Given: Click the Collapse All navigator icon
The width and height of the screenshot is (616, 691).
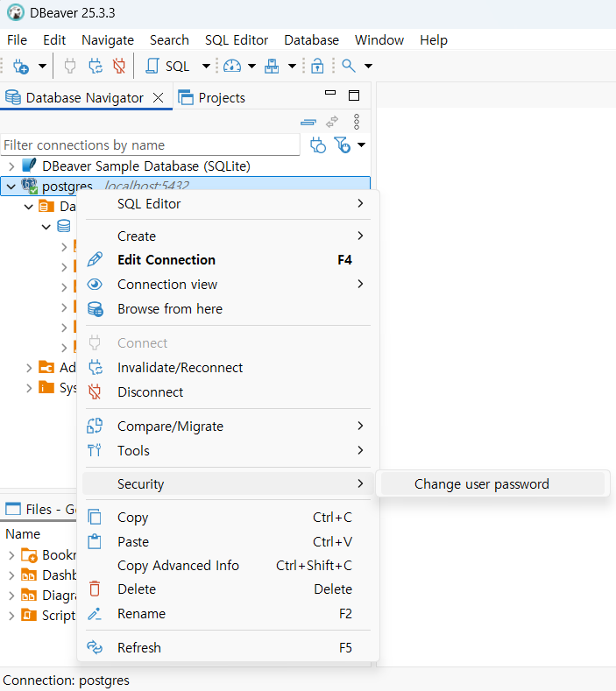Looking at the screenshot, I should pos(308,122).
